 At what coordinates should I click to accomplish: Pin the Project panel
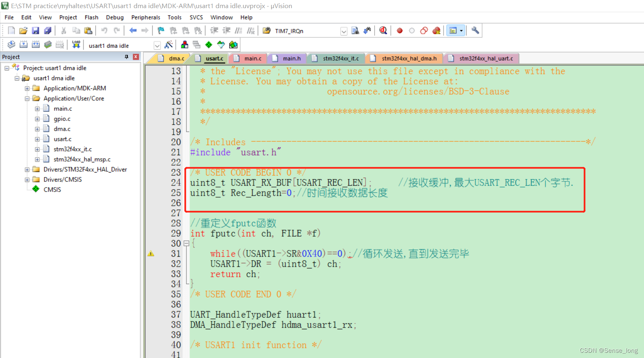tap(127, 57)
